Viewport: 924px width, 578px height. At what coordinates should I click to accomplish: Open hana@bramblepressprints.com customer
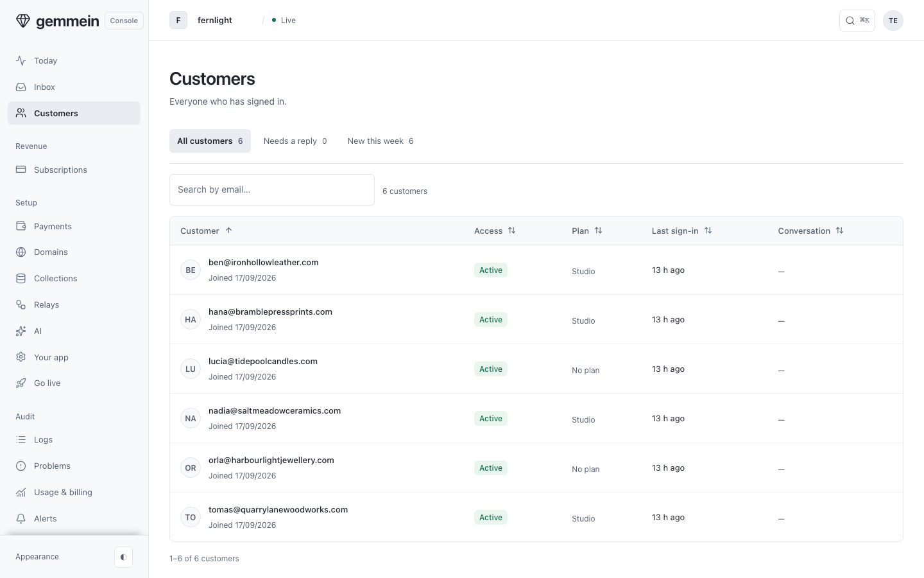270,311
